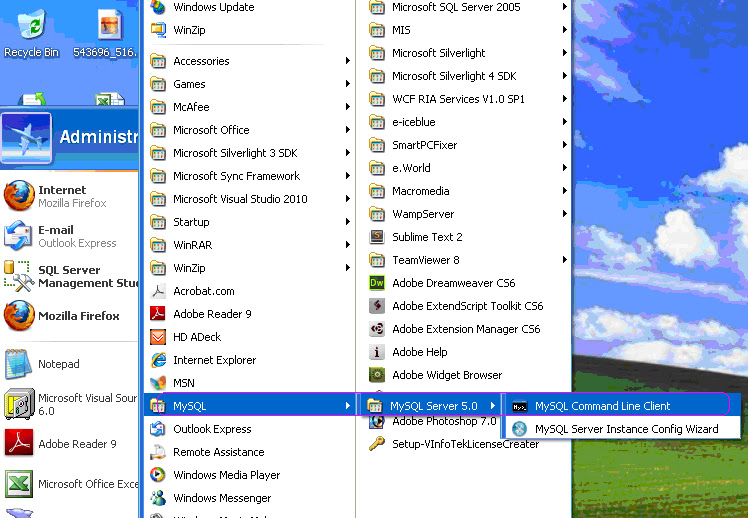
Task: Open Windows Messenger
Action: pyautogui.click(x=249, y=498)
